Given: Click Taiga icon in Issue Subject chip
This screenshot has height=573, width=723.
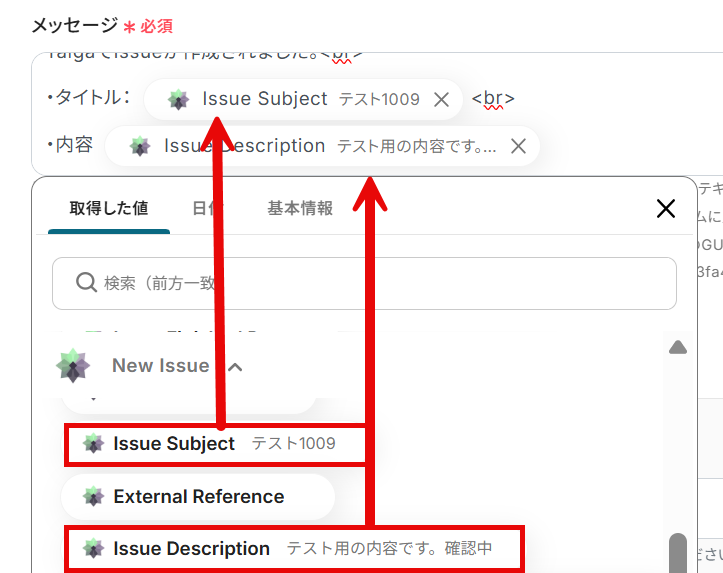Looking at the screenshot, I should pos(178,99).
